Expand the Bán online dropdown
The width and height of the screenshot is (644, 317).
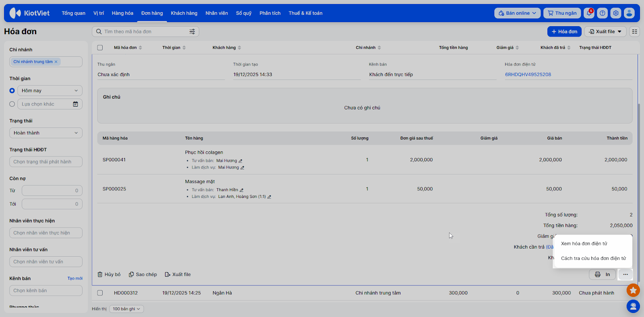(518, 13)
